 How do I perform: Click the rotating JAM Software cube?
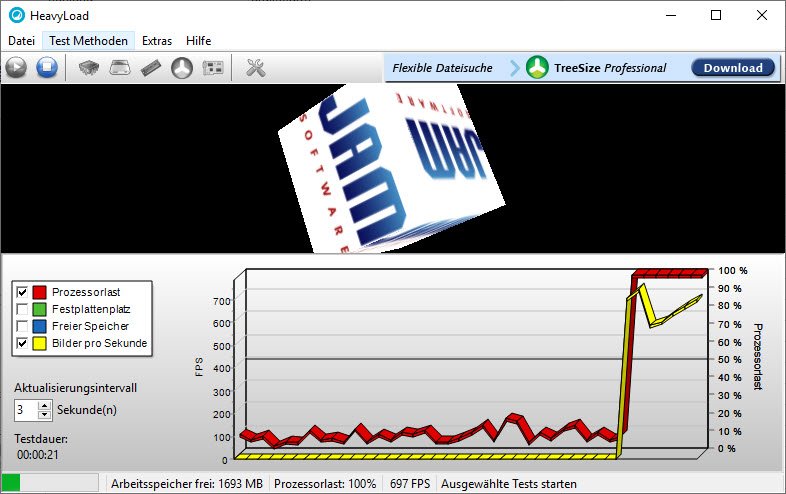pyautogui.click(x=390, y=169)
